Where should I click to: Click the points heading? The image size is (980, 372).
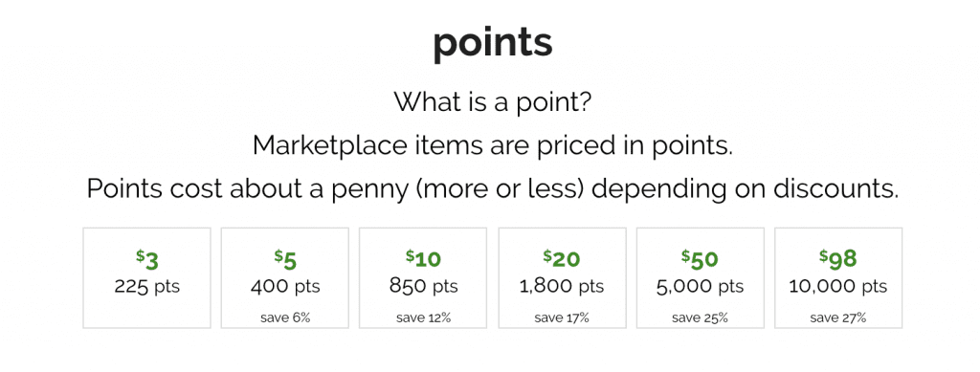493,44
